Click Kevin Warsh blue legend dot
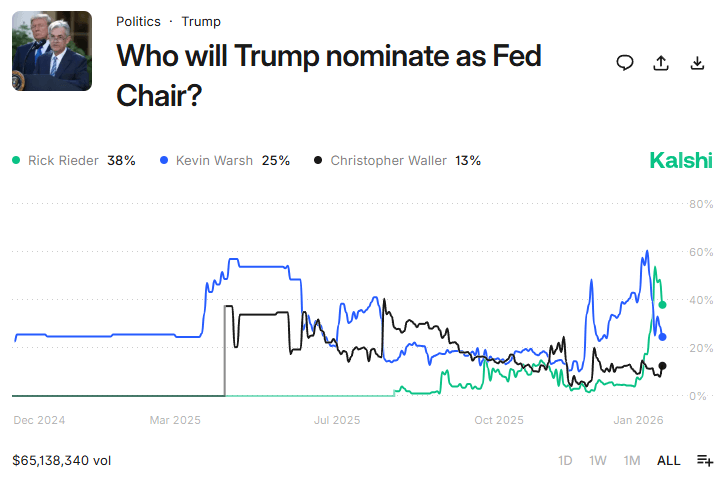Screen dimensions: 727x486 [x=164, y=160]
